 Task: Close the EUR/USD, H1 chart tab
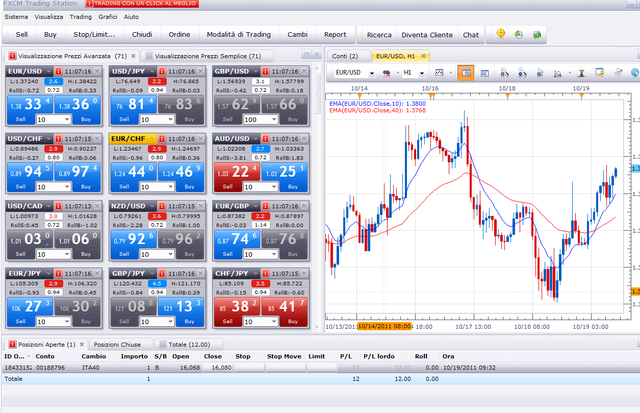coord(424,56)
